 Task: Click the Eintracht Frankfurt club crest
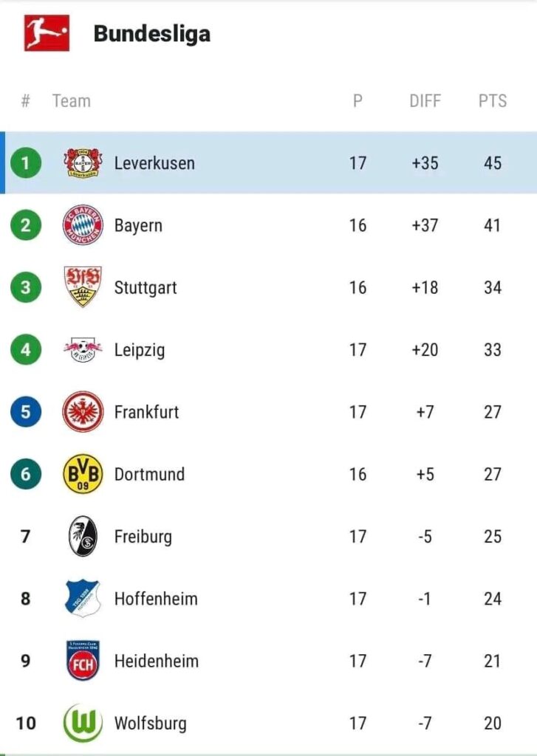click(83, 412)
